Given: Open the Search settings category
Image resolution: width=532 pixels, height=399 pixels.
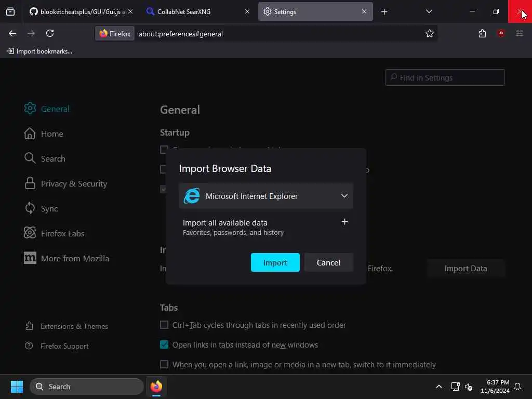Looking at the screenshot, I should 45,158.
